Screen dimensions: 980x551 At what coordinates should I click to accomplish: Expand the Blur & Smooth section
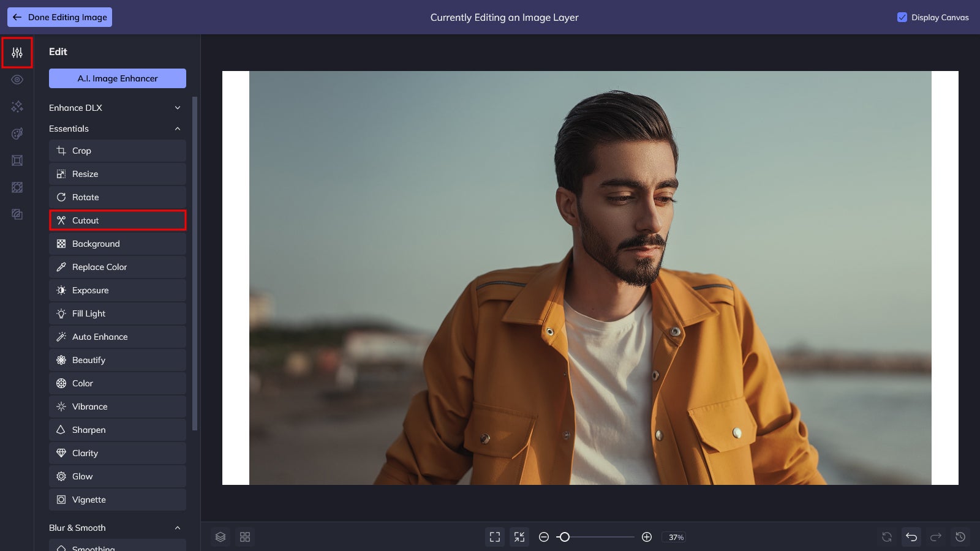tap(177, 527)
